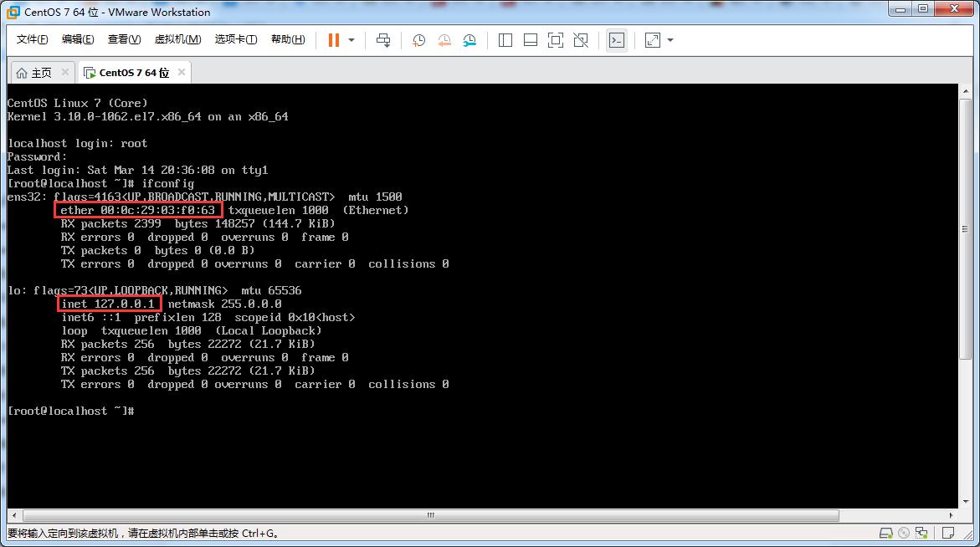980x547 pixels.
Task: Click the network adapter status icon
Action: point(921,533)
